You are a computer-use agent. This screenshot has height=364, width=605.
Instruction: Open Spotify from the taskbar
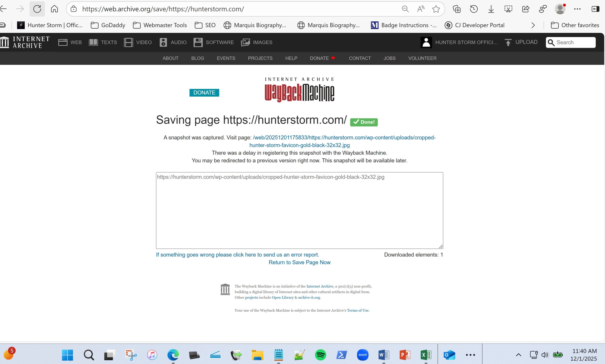[x=320, y=355]
